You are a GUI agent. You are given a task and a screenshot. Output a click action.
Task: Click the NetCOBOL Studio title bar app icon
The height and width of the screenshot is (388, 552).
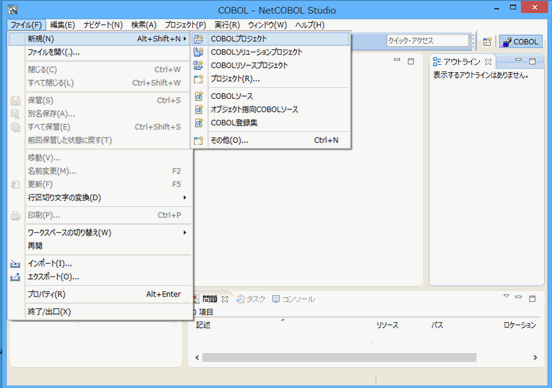[x=13, y=10]
